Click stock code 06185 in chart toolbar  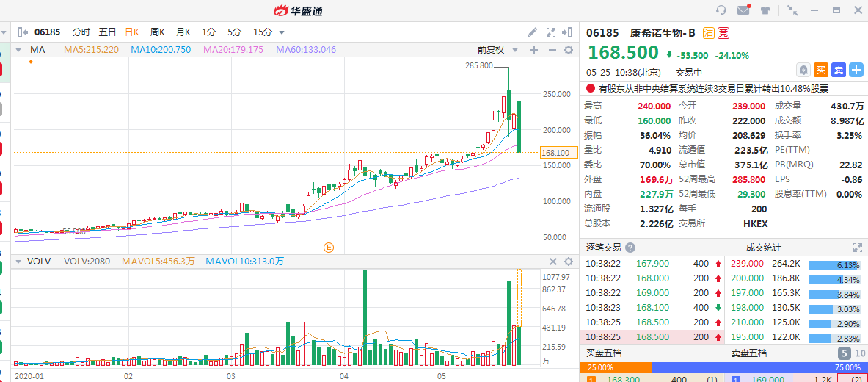(x=47, y=32)
